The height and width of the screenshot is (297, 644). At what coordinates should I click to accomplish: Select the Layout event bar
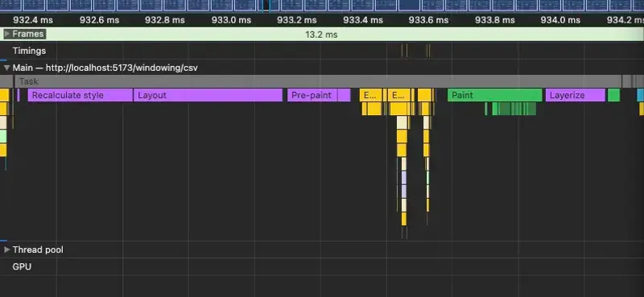208,95
